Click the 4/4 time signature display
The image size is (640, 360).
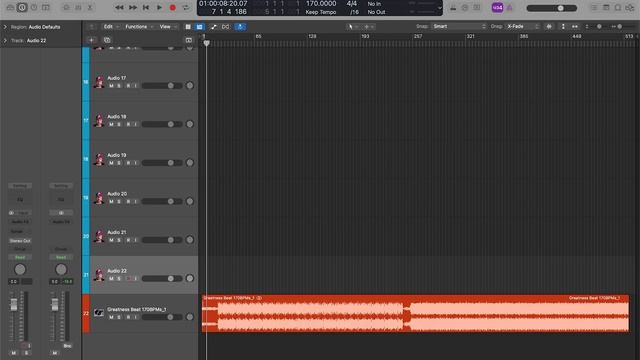tap(351, 4)
